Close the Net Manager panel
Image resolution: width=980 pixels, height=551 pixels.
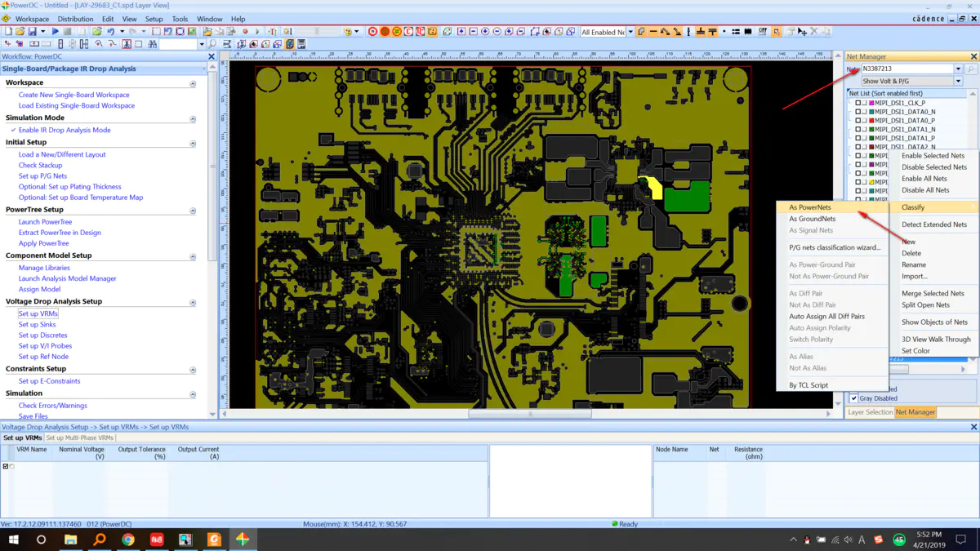[x=973, y=56]
